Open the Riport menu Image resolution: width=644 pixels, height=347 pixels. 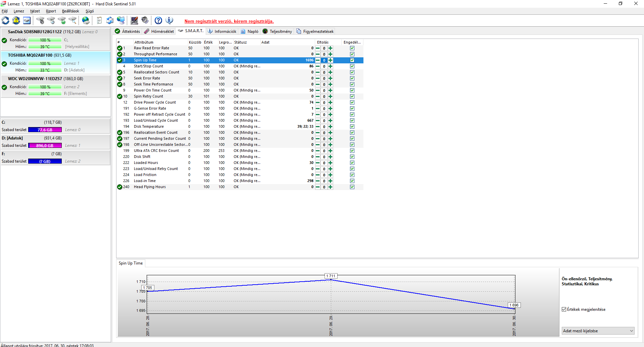51,11
